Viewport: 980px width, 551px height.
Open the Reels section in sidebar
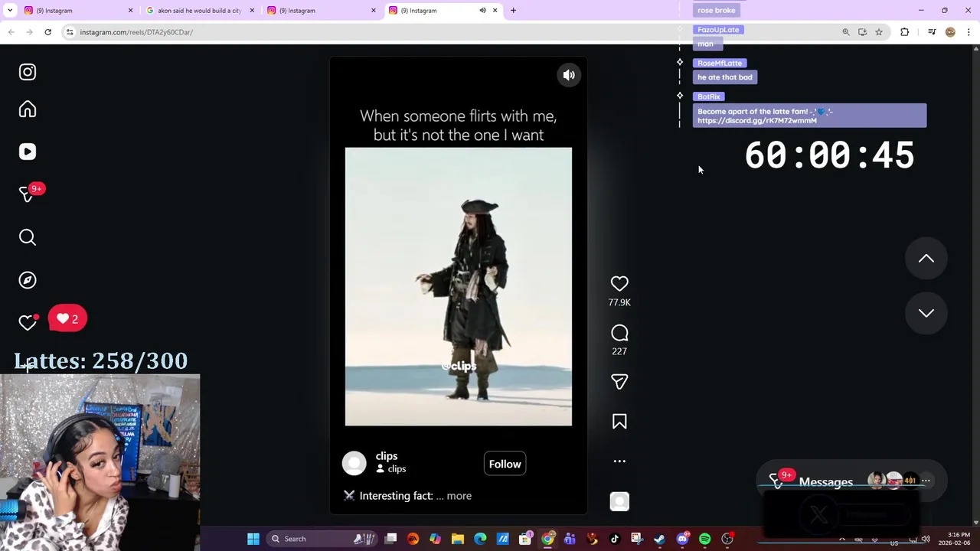28,152
